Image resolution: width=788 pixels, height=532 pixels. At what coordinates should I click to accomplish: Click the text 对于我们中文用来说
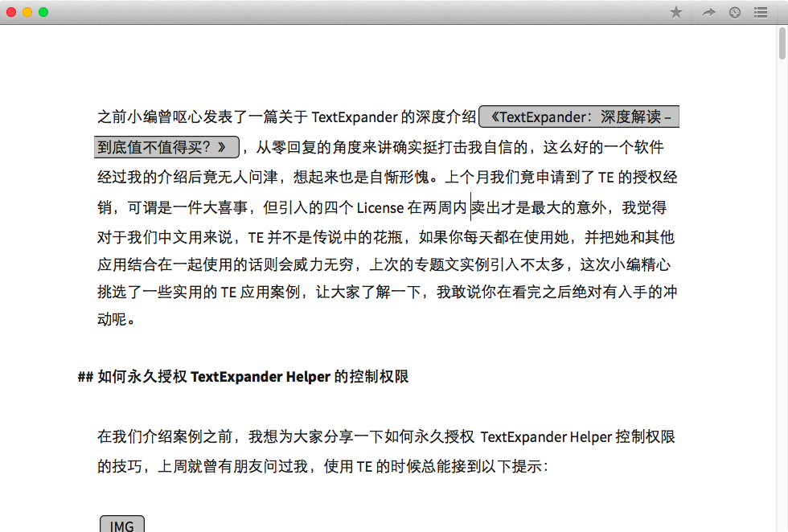point(165,237)
